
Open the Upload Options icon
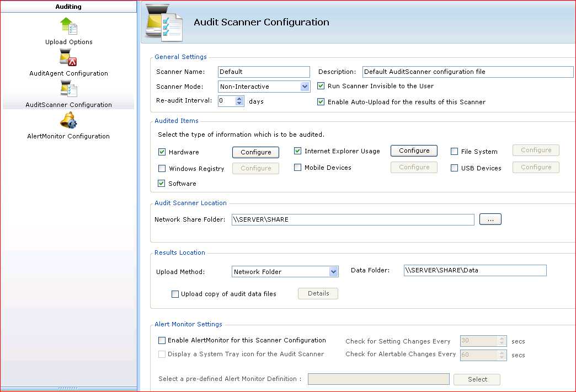69,26
